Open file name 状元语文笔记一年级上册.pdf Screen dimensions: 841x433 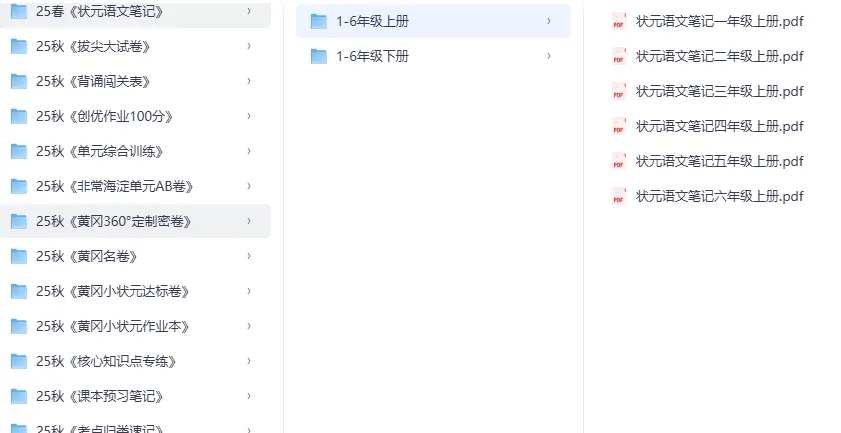[x=720, y=21]
